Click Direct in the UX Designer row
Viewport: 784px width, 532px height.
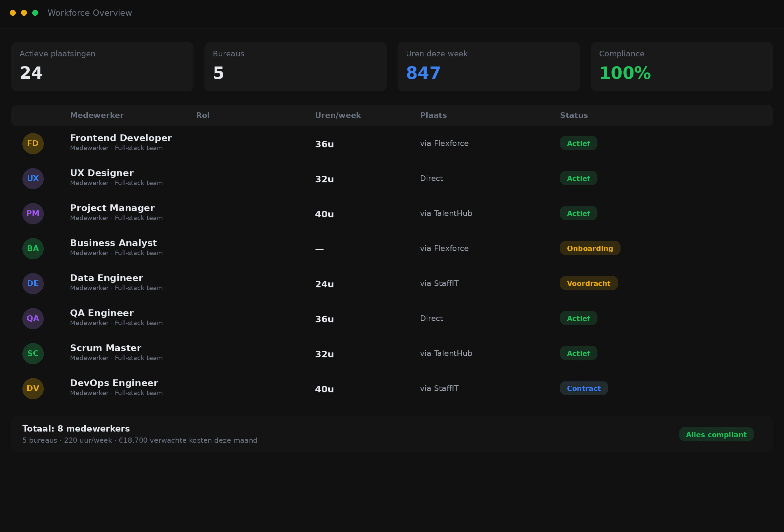(431, 178)
